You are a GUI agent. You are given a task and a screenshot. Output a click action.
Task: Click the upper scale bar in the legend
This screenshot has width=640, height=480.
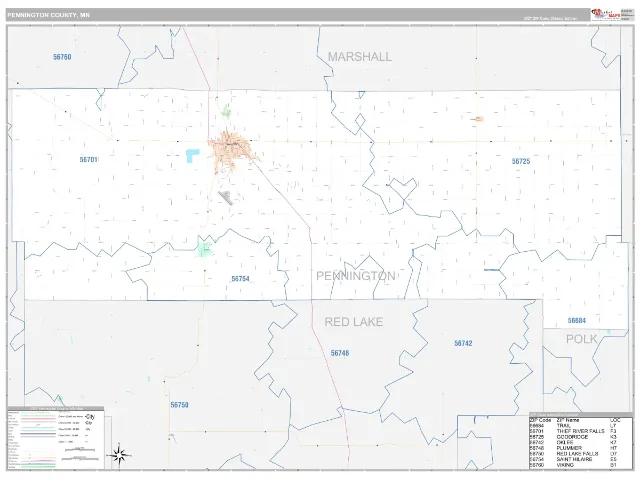[80, 449]
